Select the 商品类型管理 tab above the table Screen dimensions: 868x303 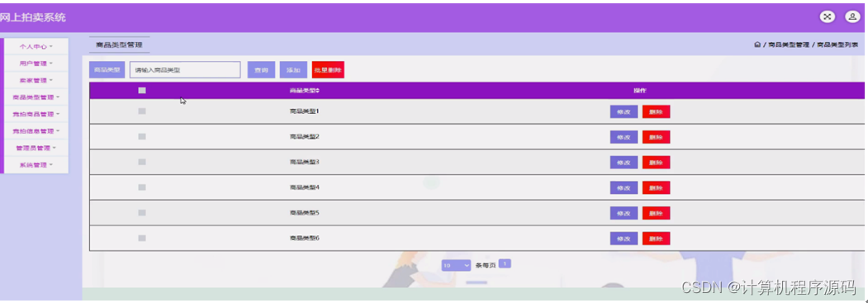119,45
